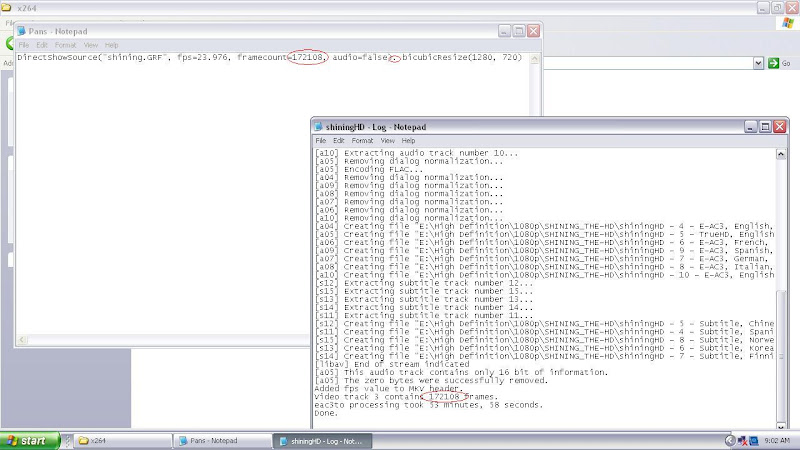800x450 pixels.
Task: Click "[a05] Encoding FLAC..." line in log
Action: (x=369, y=169)
